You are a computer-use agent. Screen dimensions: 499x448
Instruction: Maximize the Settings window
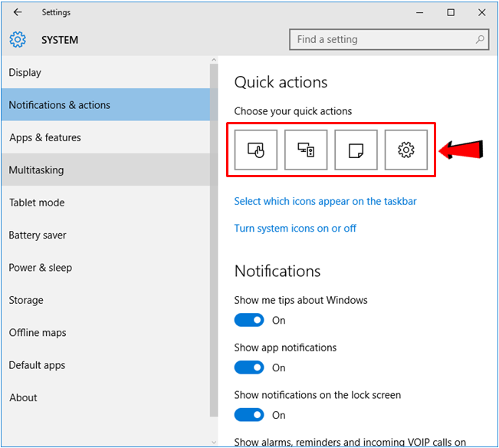point(451,12)
